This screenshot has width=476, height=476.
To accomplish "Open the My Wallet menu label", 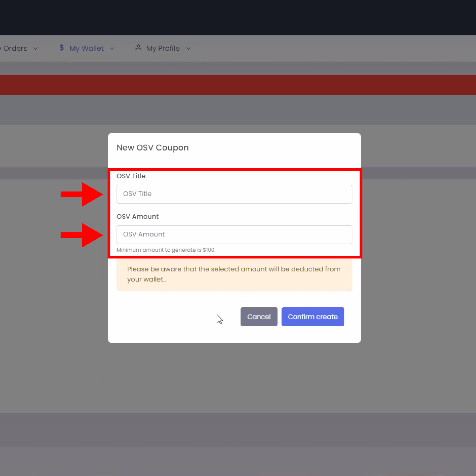I will [87, 48].
